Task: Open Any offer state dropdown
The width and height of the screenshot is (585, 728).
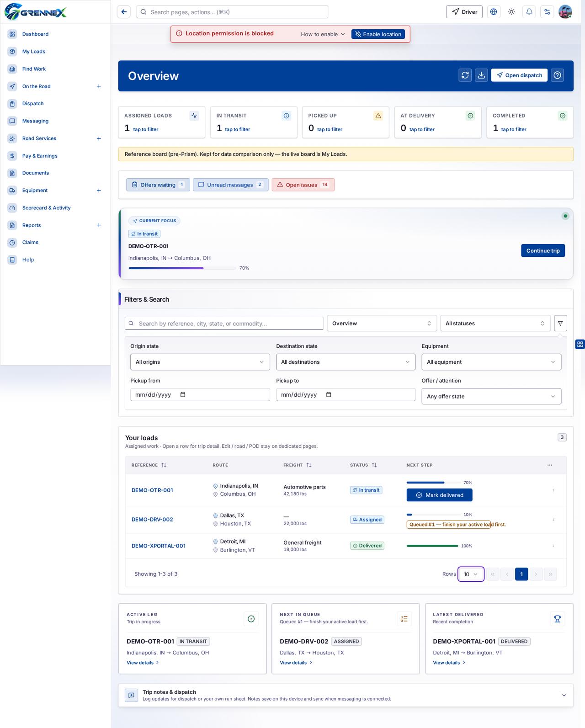Action: pyautogui.click(x=491, y=396)
